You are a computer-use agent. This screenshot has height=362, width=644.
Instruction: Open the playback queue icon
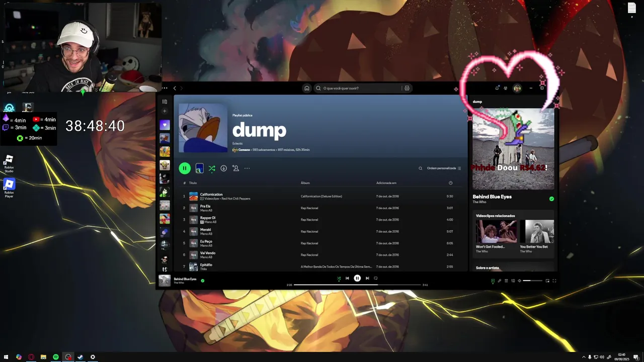coord(506,281)
